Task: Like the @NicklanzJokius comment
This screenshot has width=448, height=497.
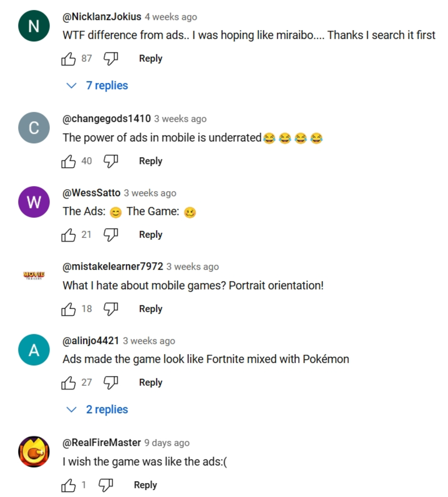Action: coord(68,59)
